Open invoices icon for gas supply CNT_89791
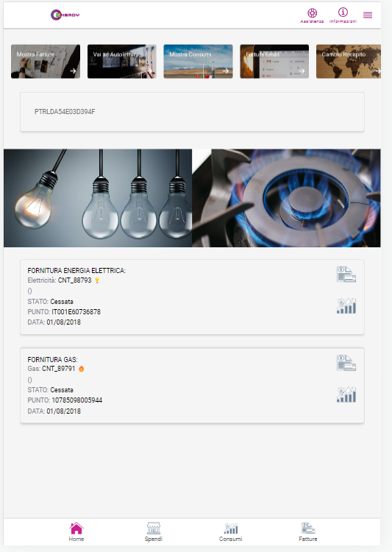The image size is (392, 552). (x=346, y=363)
